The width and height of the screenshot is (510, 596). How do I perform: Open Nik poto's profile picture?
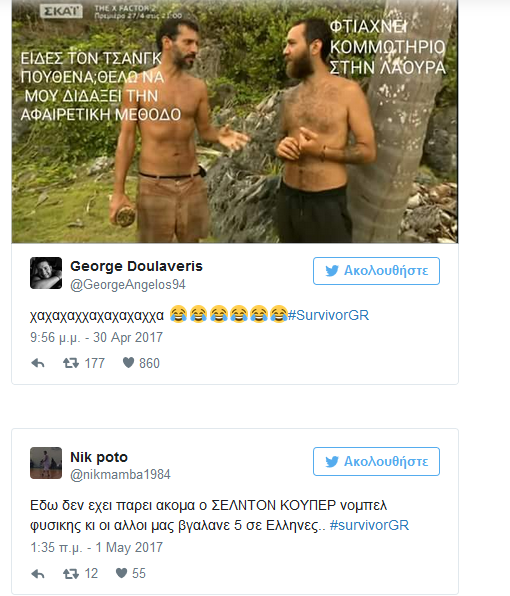pyautogui.click(x=46, y=463)
